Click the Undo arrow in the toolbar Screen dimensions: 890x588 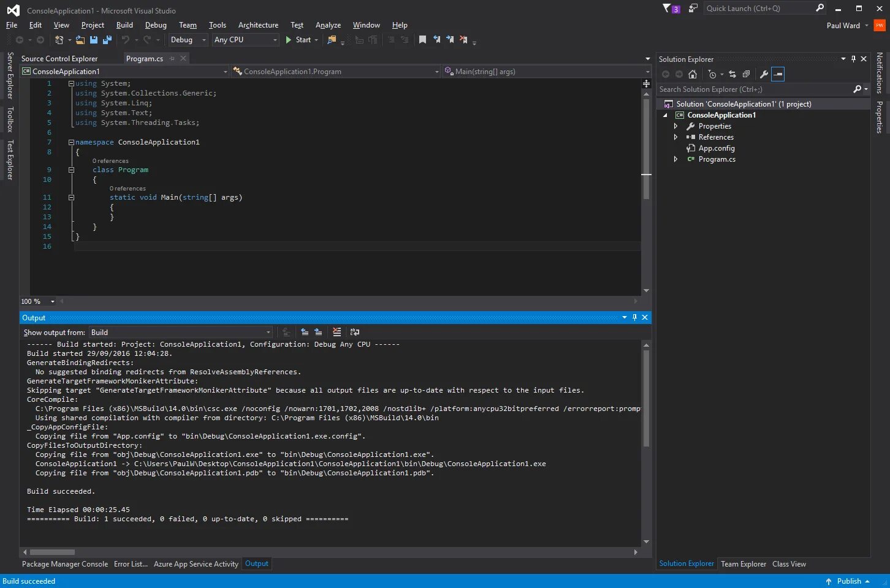tap(126, 40)
